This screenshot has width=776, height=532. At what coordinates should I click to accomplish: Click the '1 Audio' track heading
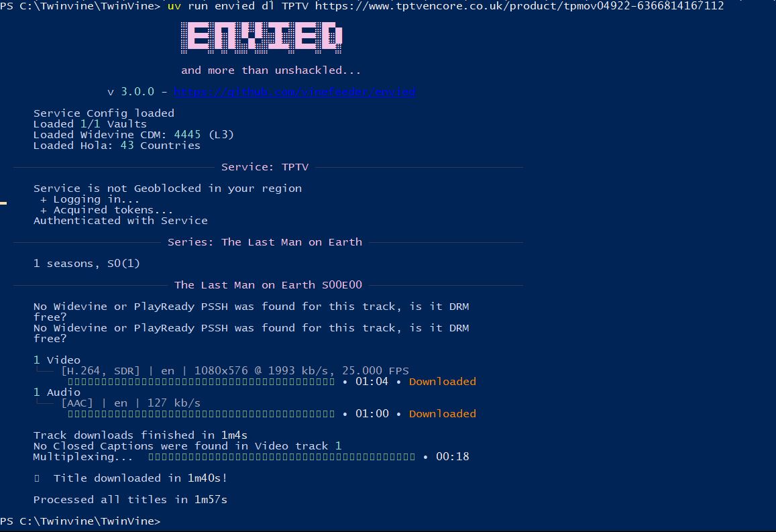(x=57, y=392)
